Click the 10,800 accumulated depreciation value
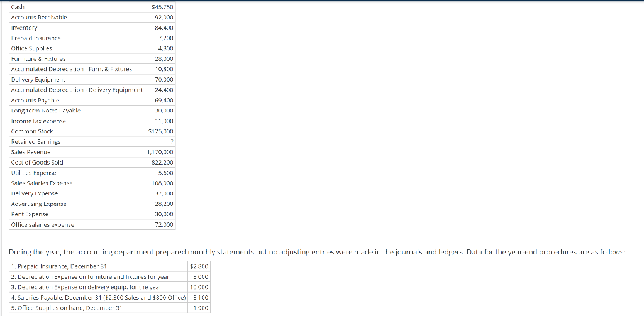Screen dimensions: 644x316 point(164,69)
